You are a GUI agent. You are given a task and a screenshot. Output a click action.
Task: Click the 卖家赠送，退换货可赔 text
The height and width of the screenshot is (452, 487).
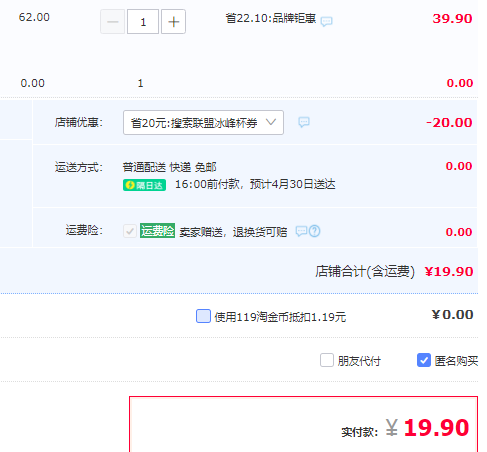click(233, 232)
